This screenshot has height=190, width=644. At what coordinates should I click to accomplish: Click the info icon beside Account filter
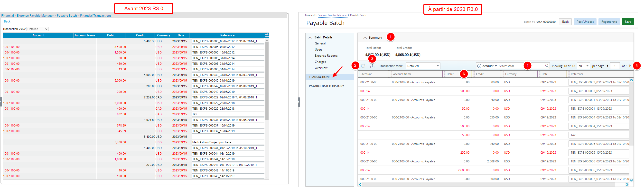pos(479,66)
